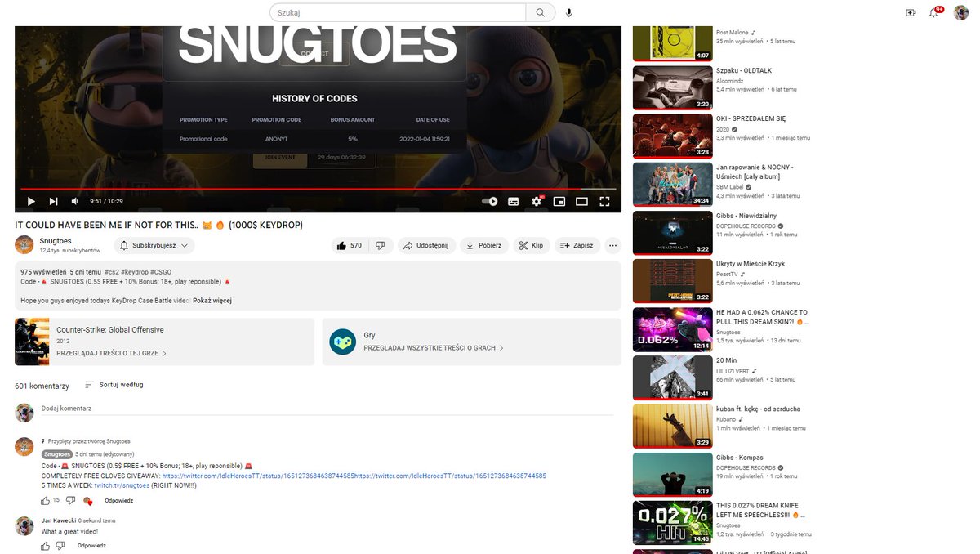Open Sortuj według sort dropdown
The height and width of the screenshot is (554, 980).
(114, 385)
